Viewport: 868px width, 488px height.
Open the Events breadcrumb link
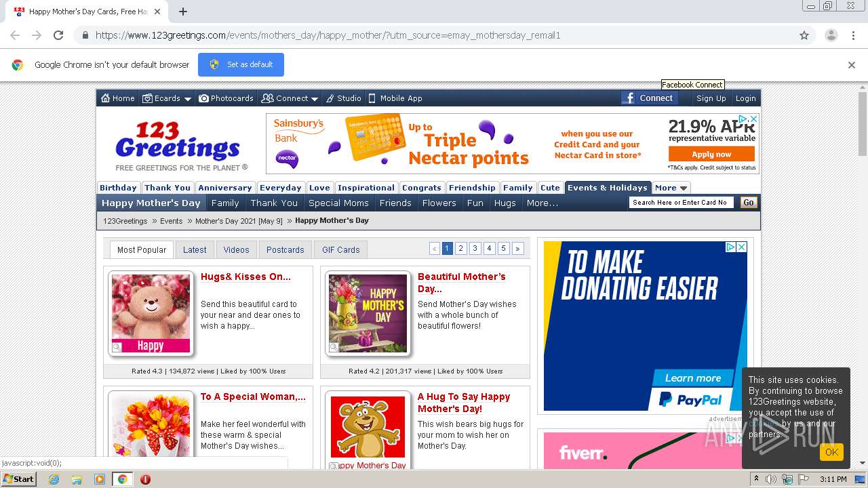click(171, 221)
